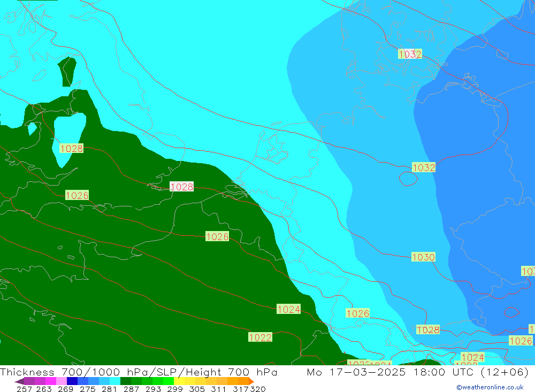Click the 293 legend scale value
The image size is (535, 392).
pos(153,389)
